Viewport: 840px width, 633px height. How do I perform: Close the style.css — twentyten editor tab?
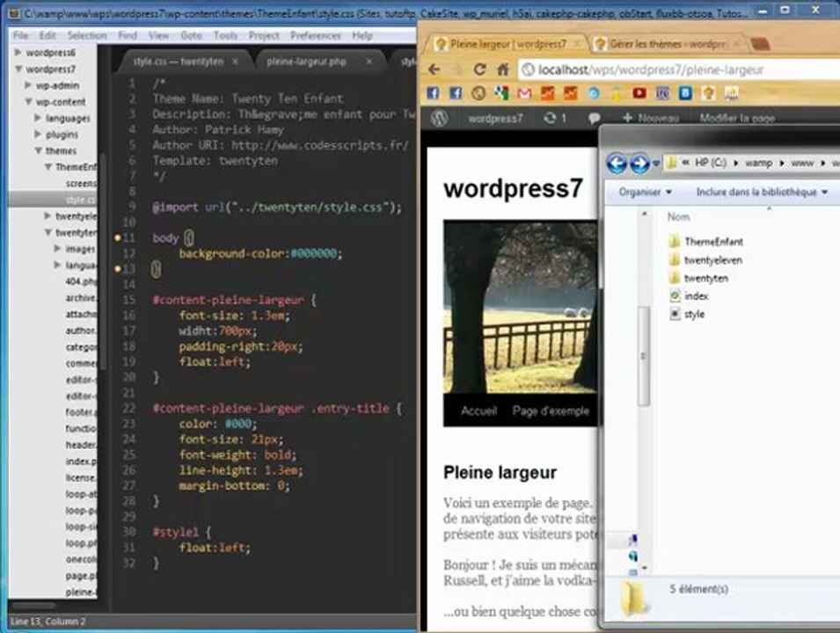235,62
